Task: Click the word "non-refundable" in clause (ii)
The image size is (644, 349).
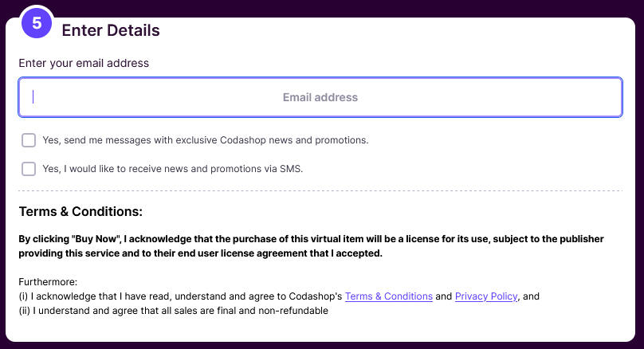Action: tap(295, 311)
